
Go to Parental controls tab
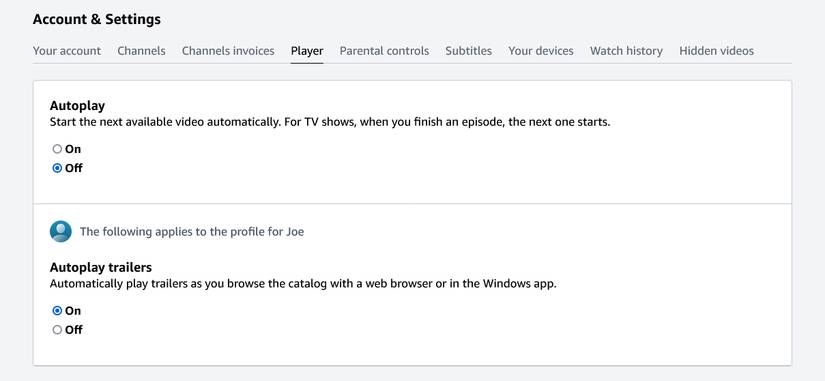pos(384,51)
